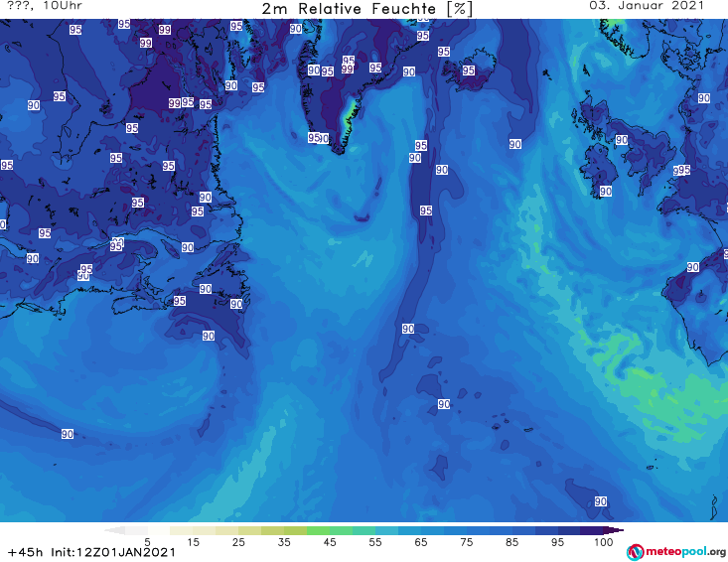Viewport: 728px width, 562px height.
Task: Click the colorbar tick label '55'
Action: [x=375, y=542]
